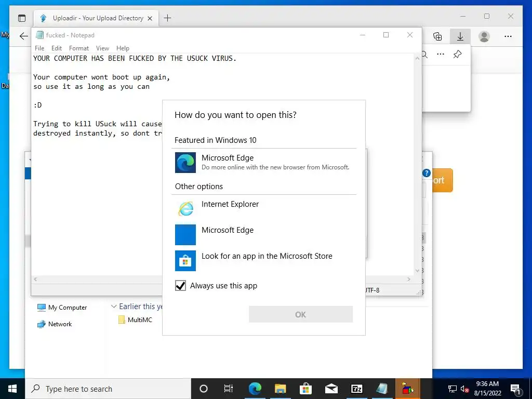Choose Internet Explorer in the open-with dialog
The width and height of the screenshot is (532, 399).
click(x=263, y=208)
